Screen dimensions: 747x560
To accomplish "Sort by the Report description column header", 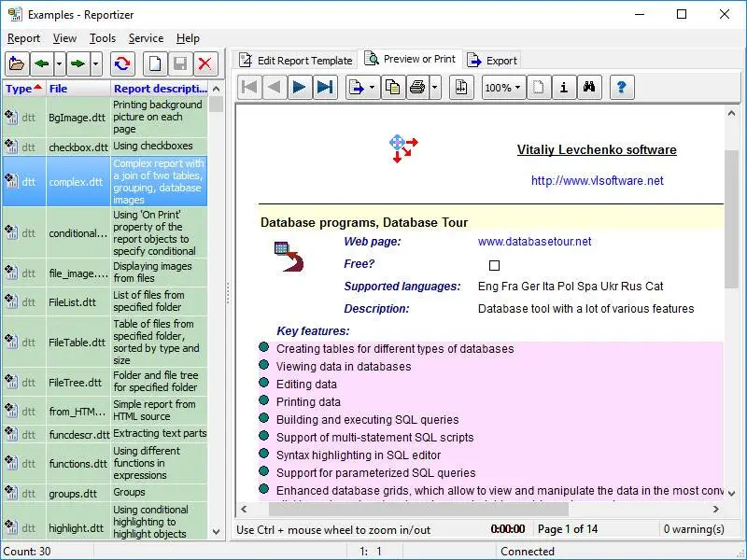I will 160,89.
